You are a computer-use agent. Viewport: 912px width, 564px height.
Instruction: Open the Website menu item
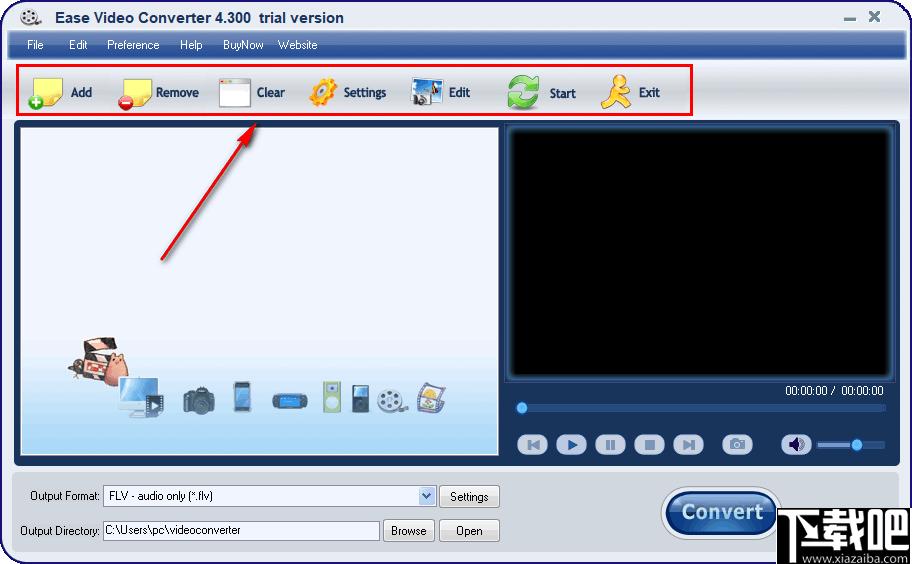pyautogui.click(x=297, y=45)
